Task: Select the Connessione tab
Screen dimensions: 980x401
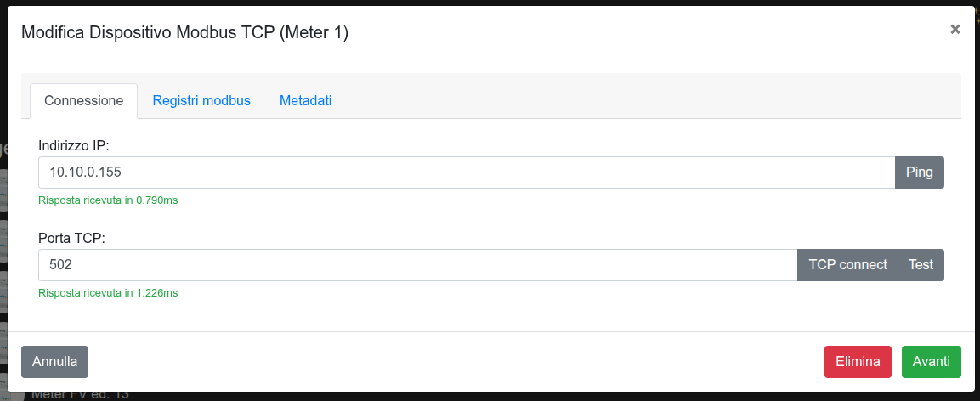Action: [x=83, y=101]
